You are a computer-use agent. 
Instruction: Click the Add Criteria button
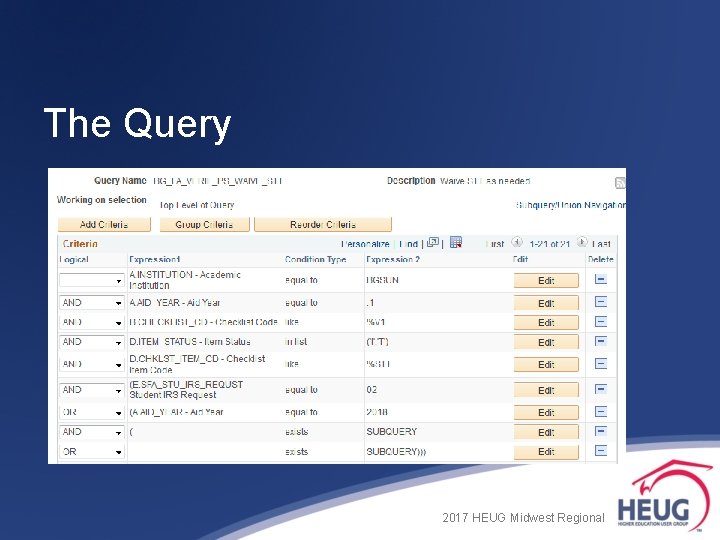coord(104,224)
